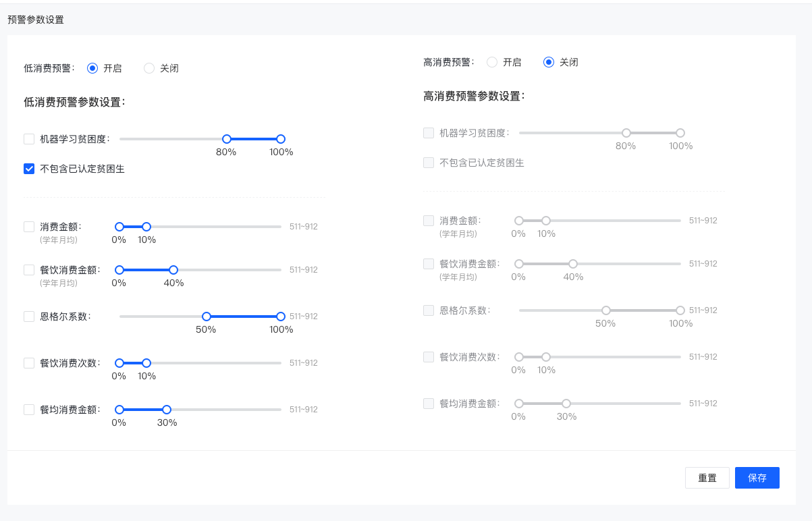Click the 10% handle on 消费金额 slider
Image resolution: width=812 pixels, height=521 pixels.
click(x=146, y=227)
